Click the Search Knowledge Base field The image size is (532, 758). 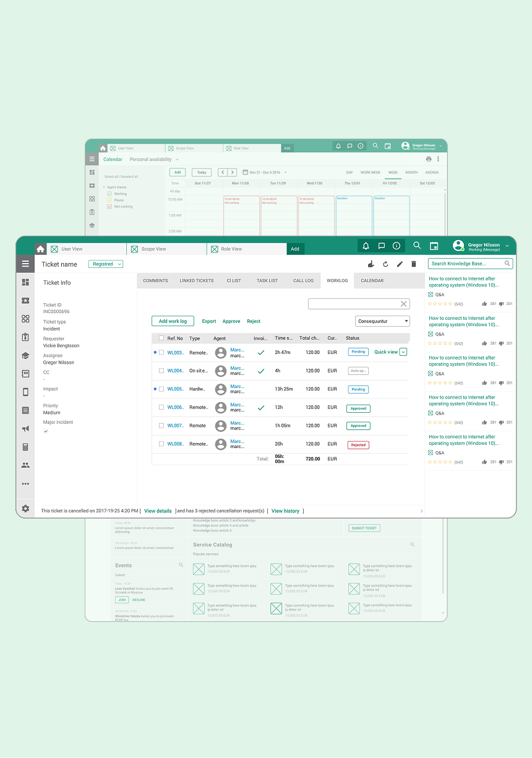tap(467, 264)
